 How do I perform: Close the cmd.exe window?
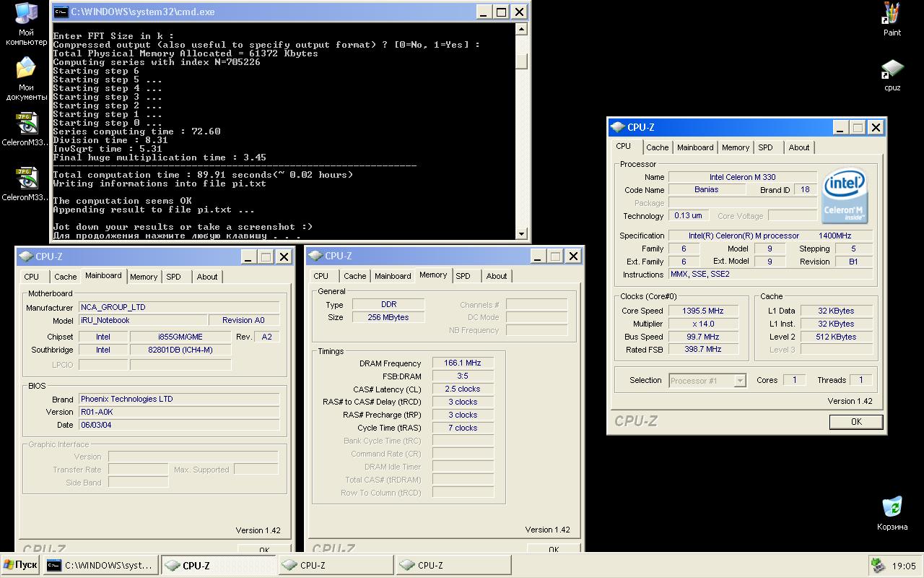519,12
